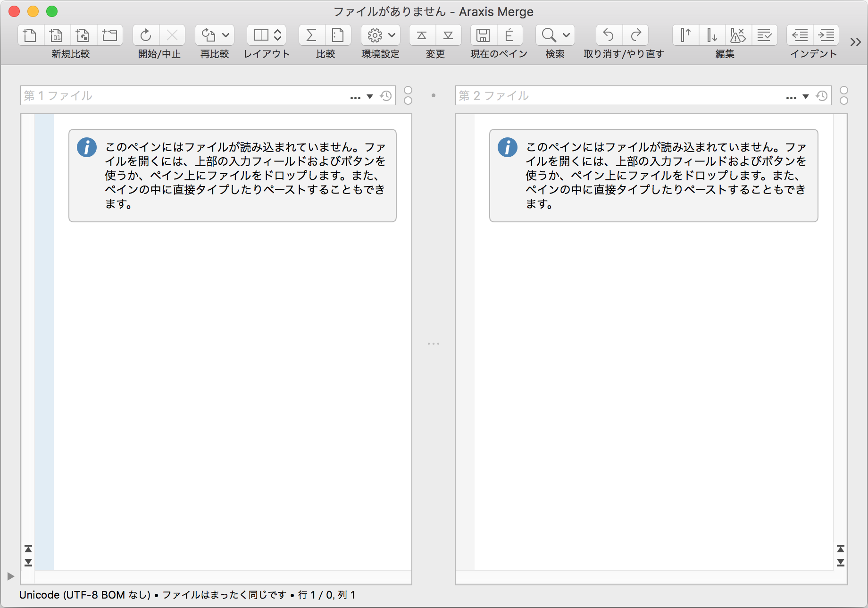This screenshot has width=868, height=608.
Task: Open the comparison summary sigma icon
Action: [310, 34]
